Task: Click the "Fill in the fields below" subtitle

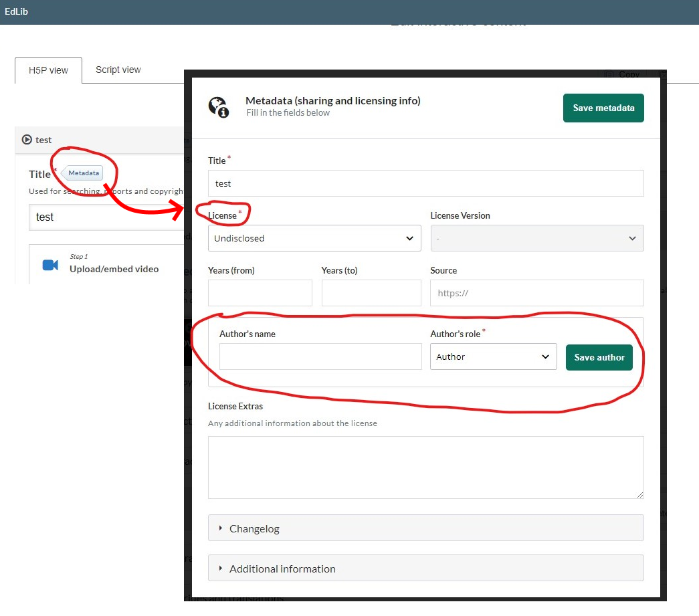Action: click(x=288, y=113)
